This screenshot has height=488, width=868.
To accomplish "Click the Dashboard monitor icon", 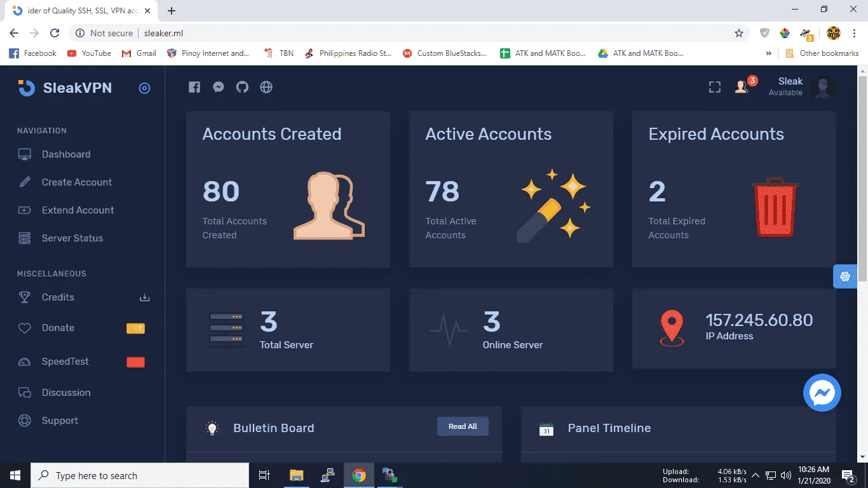I will (25, 154).
